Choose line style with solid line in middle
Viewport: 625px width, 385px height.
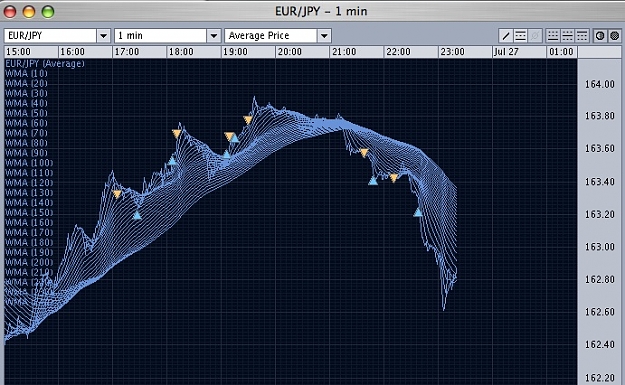click(567, 36)
